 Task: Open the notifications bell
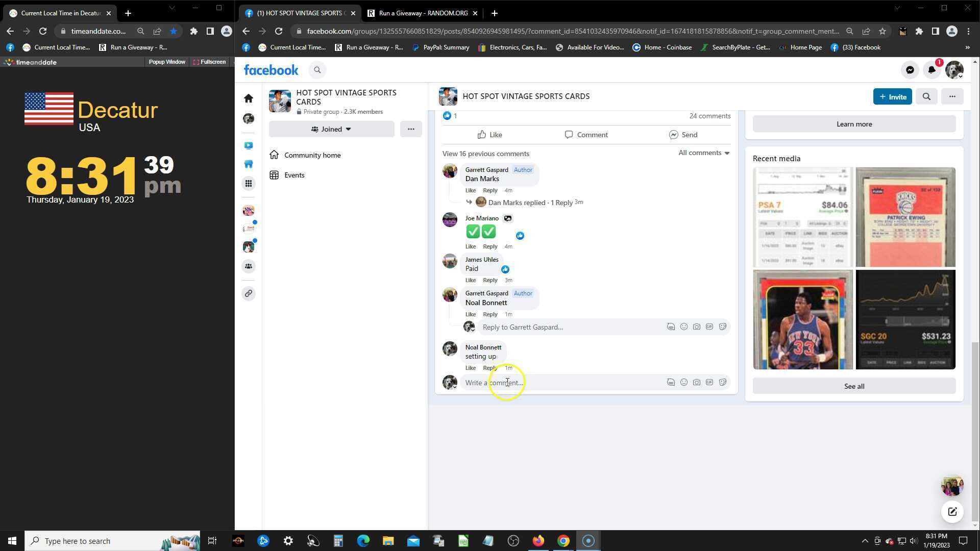tap(932, 70)
